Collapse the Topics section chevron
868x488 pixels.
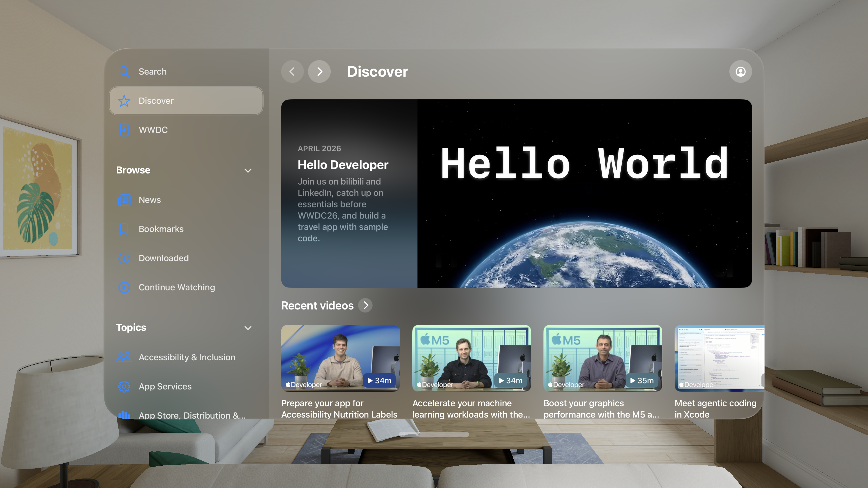[x=248, y=328]
